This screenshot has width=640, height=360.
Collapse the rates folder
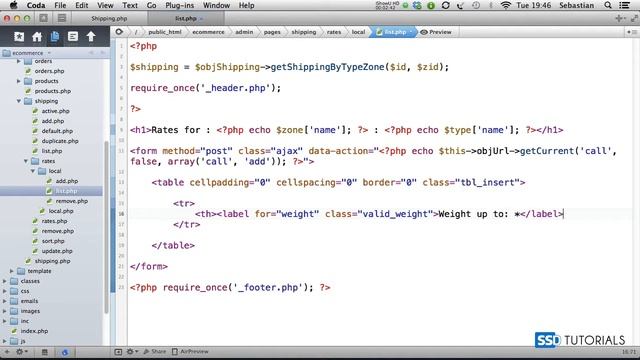26,161
